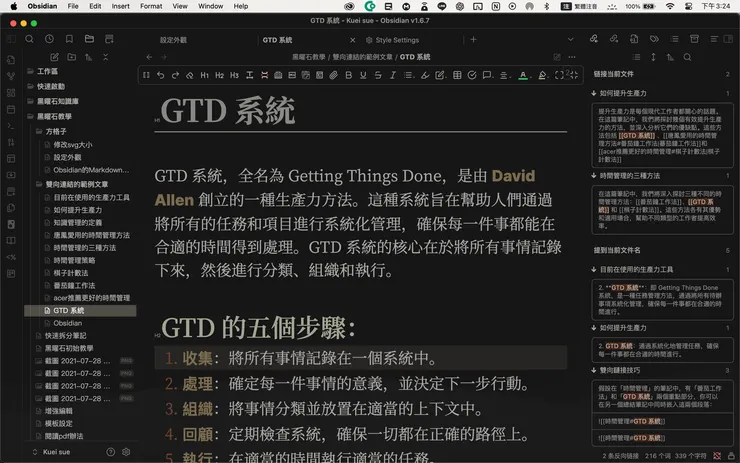Open help icon beside vault name
The image size is (740, 463).
110,452
